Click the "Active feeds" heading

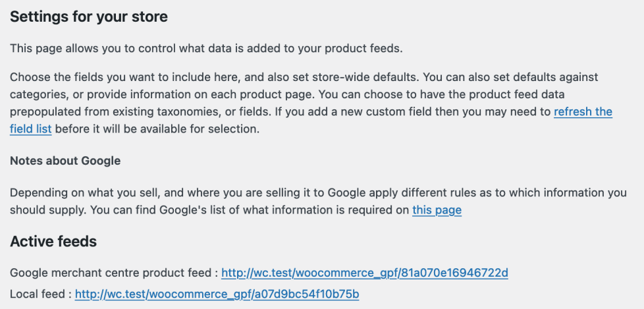point(53,242)
